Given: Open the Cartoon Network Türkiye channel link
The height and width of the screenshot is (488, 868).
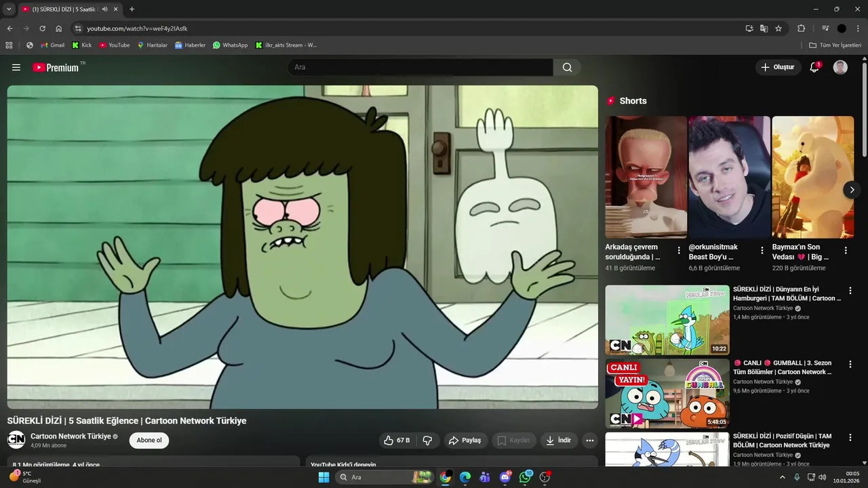Looking at the screenshot, I should click(x=71, y=436).
